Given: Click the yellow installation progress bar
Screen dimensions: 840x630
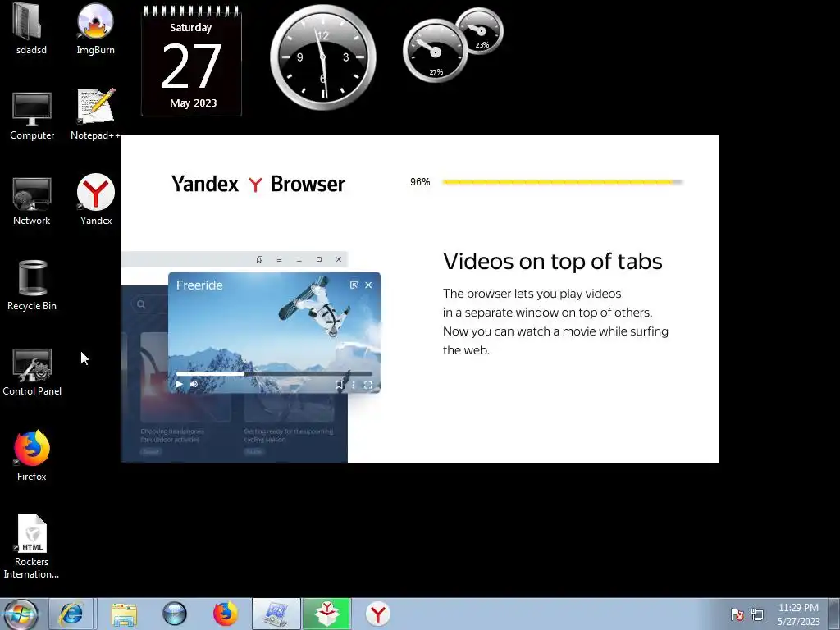Looking at the screenshot, I should click(563, 182).
